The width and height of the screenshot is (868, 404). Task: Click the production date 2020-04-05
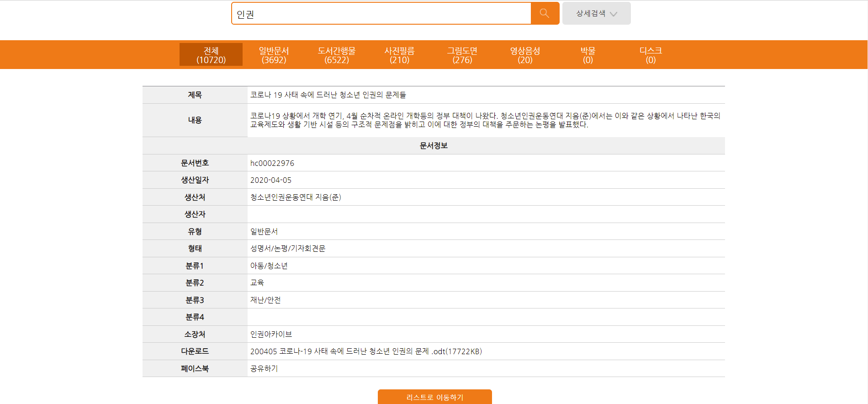pos(270,181)
